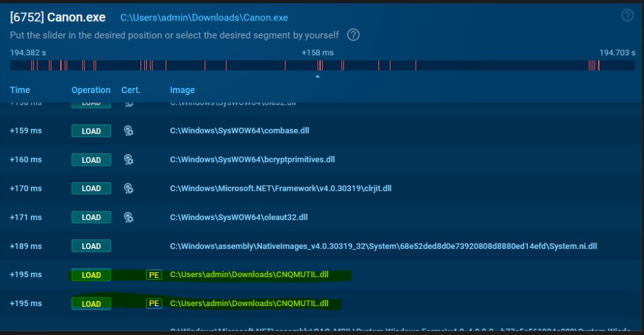Click the +170 ms time entry
The width and height of the screenshot is (644, 335).
[x=26, y=188]
